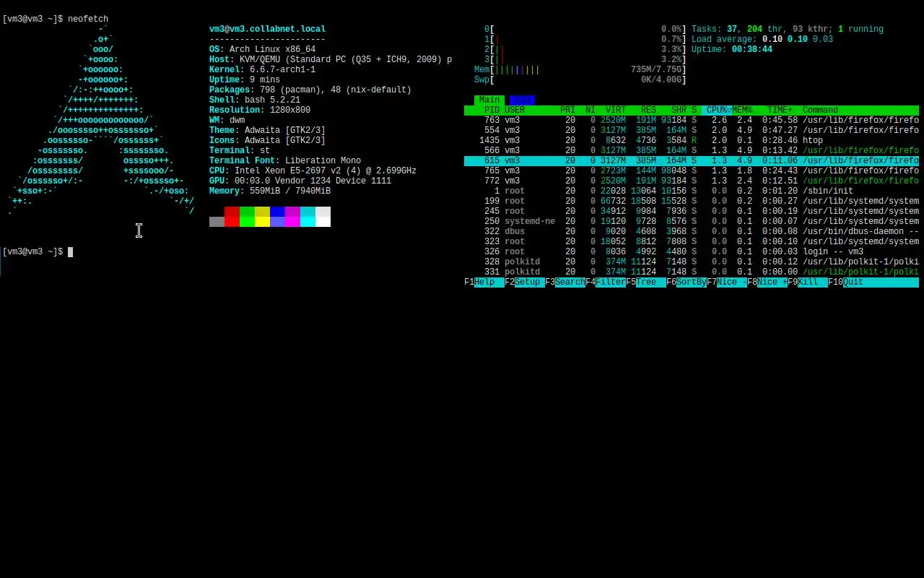Click the F4 Filter function key

[606, 282]
